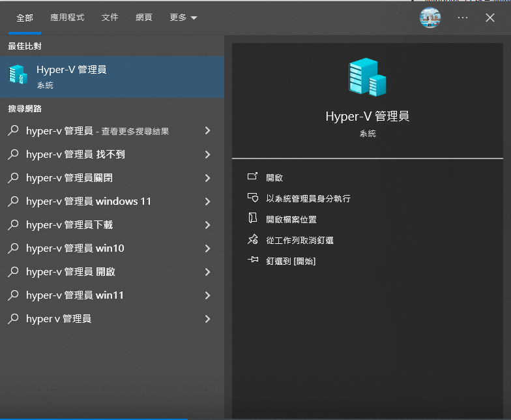Select suggestion hyper-v 管理員 查看更多搜尋結果
Screen dimensions: 511x420
(x=112, y=130)
